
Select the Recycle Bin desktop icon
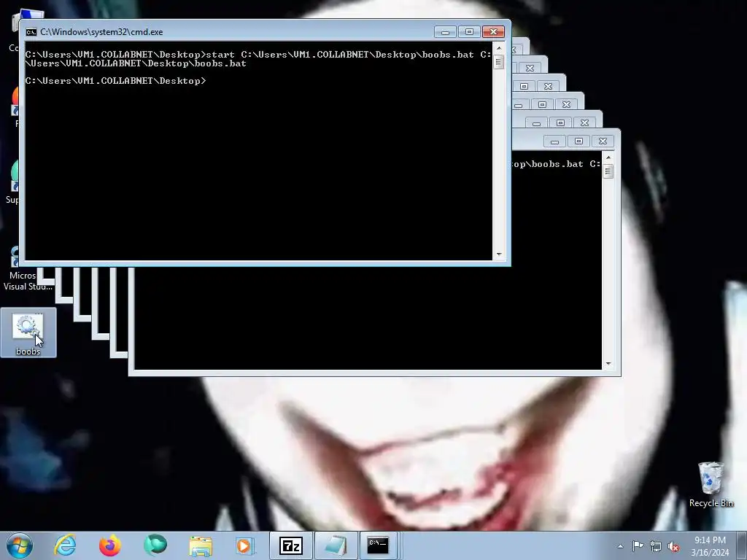click(x=711, y=485)
